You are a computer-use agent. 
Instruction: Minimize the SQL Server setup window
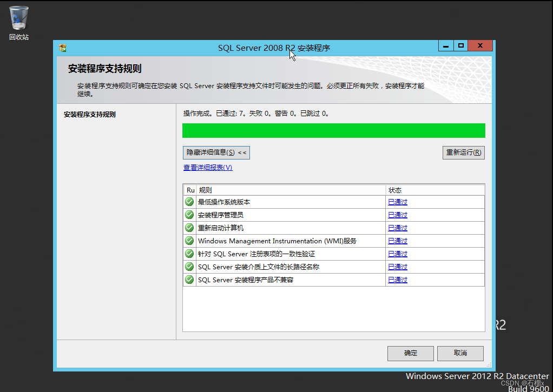tap(446, 46)
